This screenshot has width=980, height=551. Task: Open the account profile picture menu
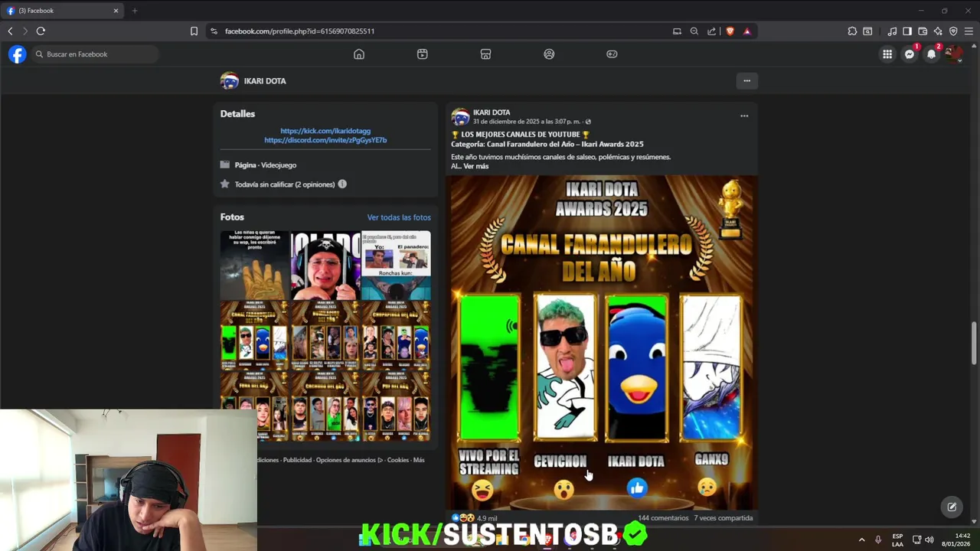pos(953,54)
